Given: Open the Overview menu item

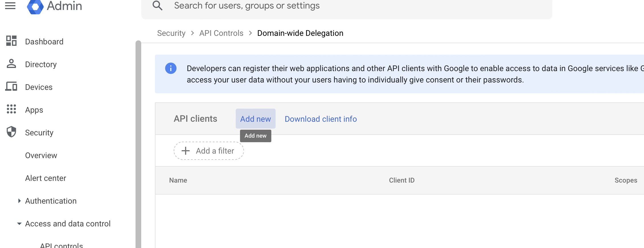Looking at the screenshot, I should [x=41, y=155].
